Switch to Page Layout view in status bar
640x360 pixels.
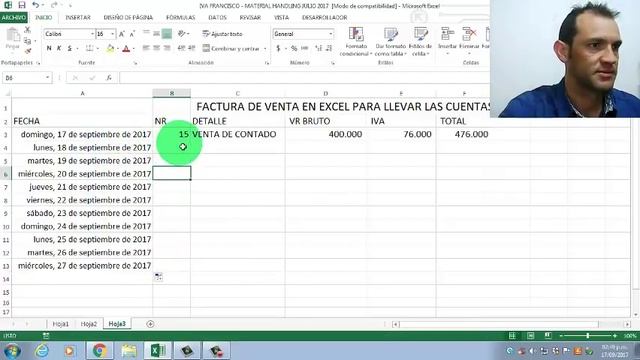coord(530,336)
